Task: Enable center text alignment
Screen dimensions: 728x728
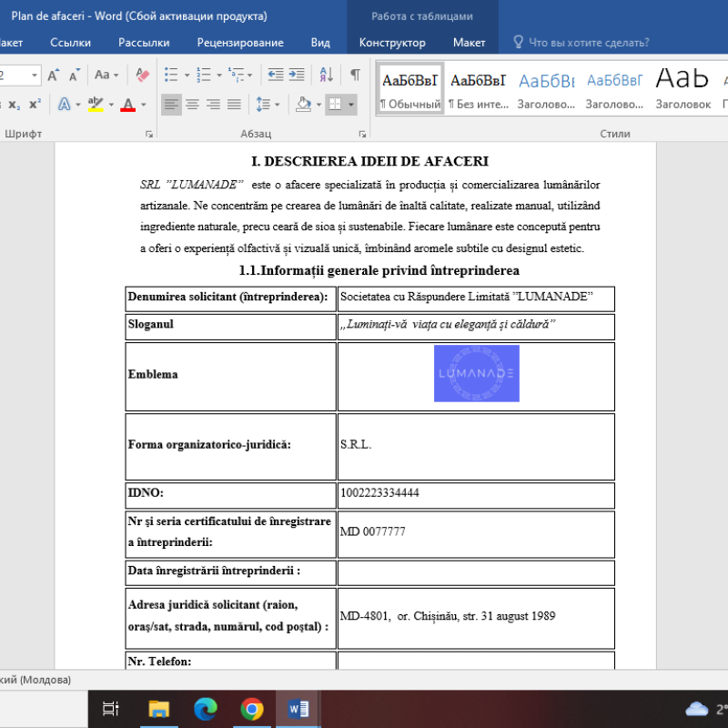Action: point(193,105)
